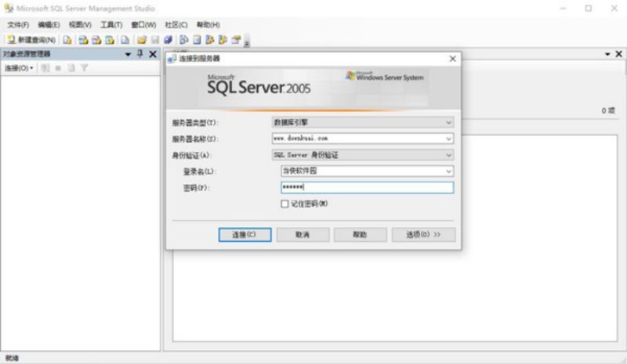Screen dimensions: 627x364
Task: Click the 帮助 help button in dialog
Action: [360, 235]
